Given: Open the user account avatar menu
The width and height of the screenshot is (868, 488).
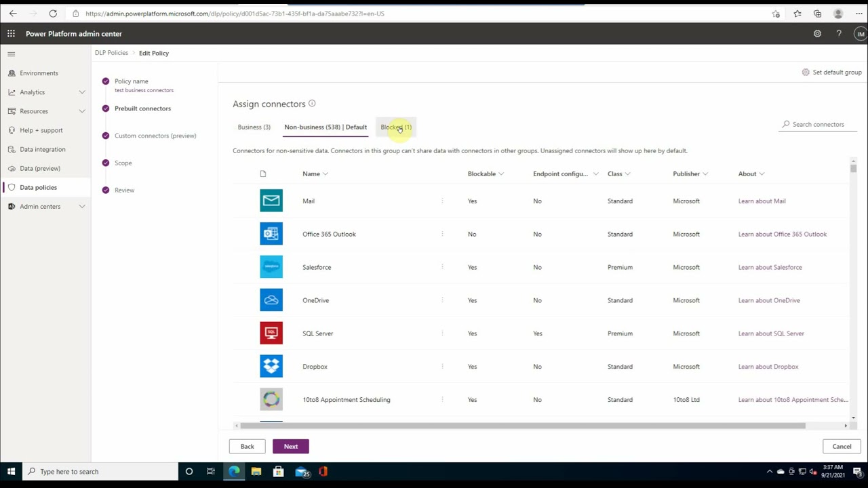Looking at the screenshot, I should (x=860, y=33).
